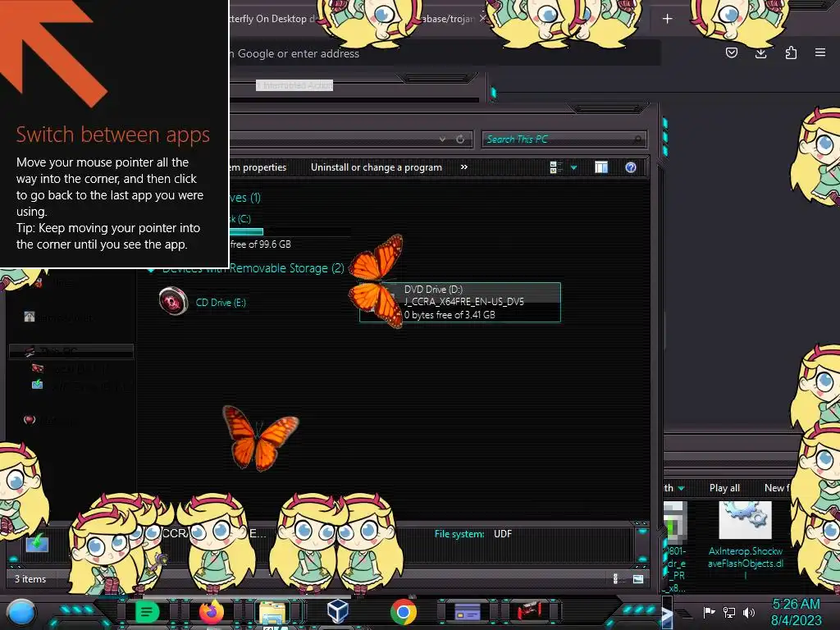Click the refresh icon in Explorer address bar
The width and height of the screenshot is (840, 630).
coord(460,139)
